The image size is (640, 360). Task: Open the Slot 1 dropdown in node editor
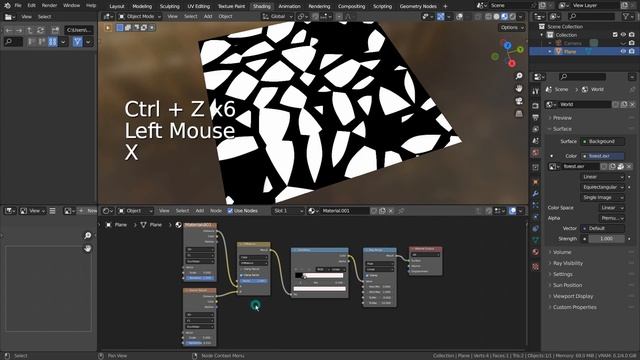pyautogui.click(x=288, y=211)
